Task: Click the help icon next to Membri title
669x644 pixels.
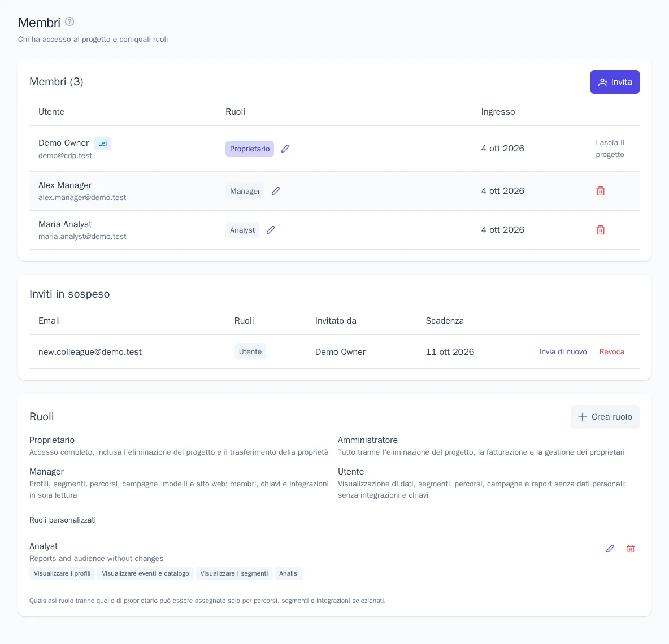Action: pos(69,22)
